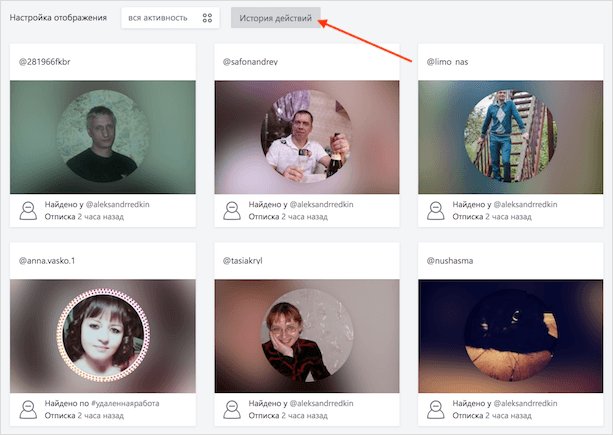Image resolution: width=613 pixels, height=435 pixels.
Task: Click the grid icon in the activity filter
Action: pos(207,18)
